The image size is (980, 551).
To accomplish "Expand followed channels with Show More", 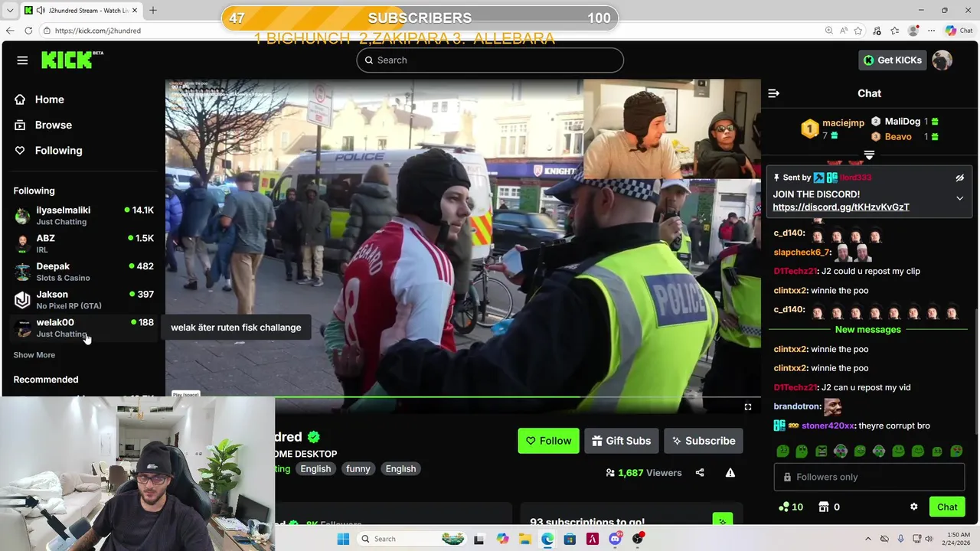I will pyautogui.click(x=34, y=355).
